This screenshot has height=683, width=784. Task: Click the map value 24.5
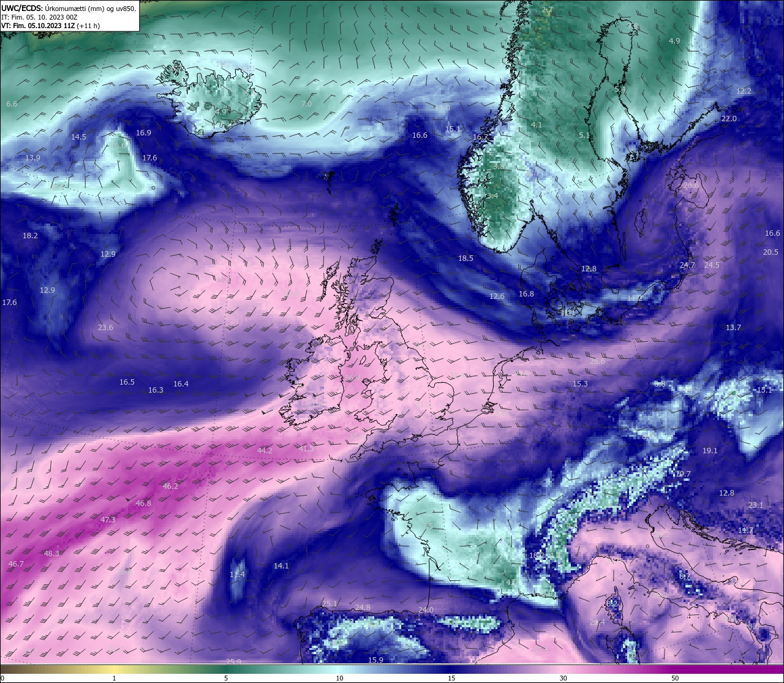712,265
